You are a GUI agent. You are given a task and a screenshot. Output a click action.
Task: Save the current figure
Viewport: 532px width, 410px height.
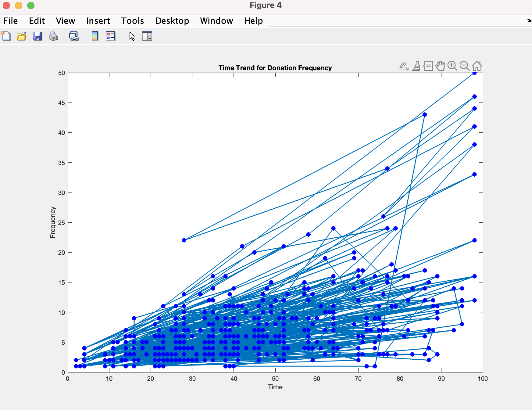(x=37, y=36)
